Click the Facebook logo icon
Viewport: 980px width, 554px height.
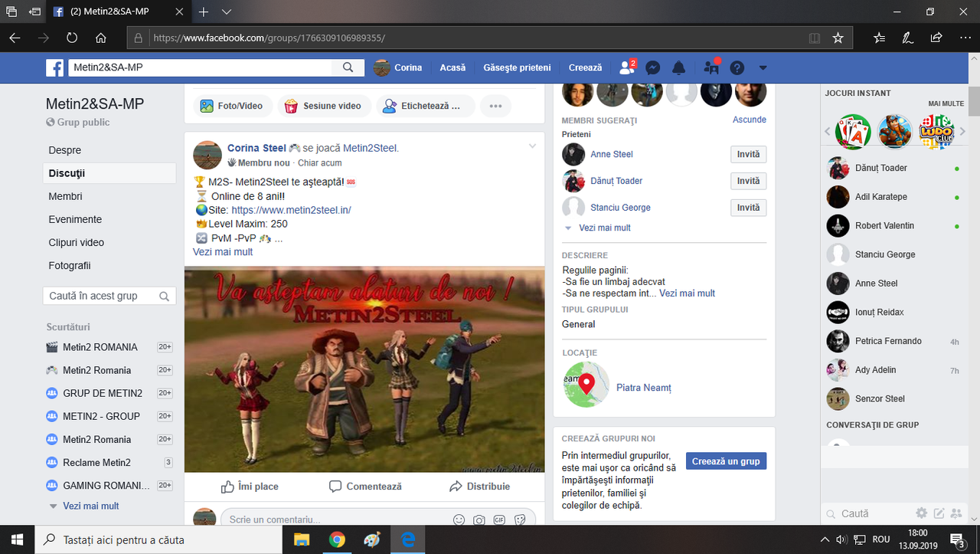(x=54, y=67)
